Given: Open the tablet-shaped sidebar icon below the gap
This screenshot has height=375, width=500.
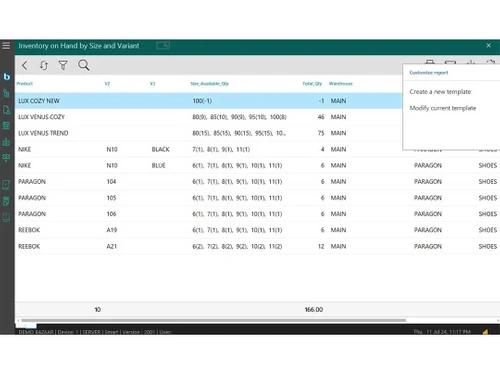Looking at the screenshot, I should tap(6, 185).
